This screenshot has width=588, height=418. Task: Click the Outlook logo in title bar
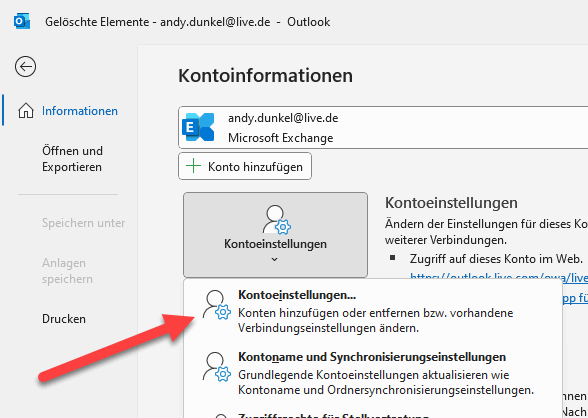21,21
